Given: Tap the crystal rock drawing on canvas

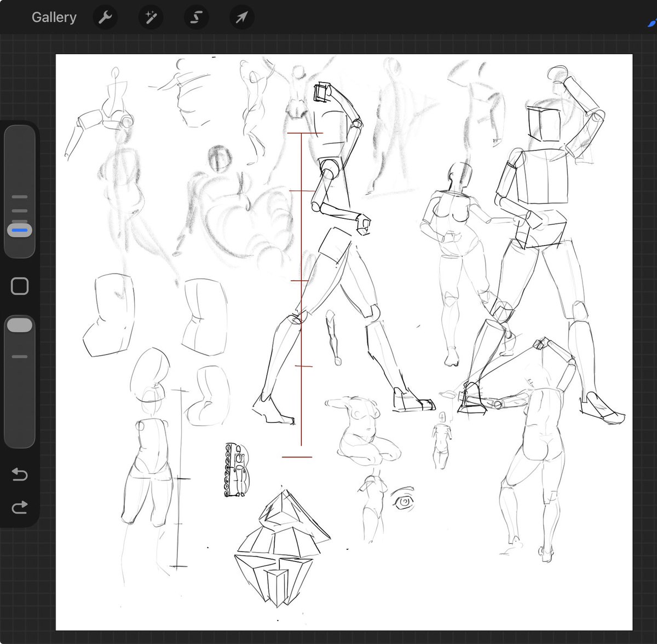Looking at the screenshot, I should click(x=283, y=548).
